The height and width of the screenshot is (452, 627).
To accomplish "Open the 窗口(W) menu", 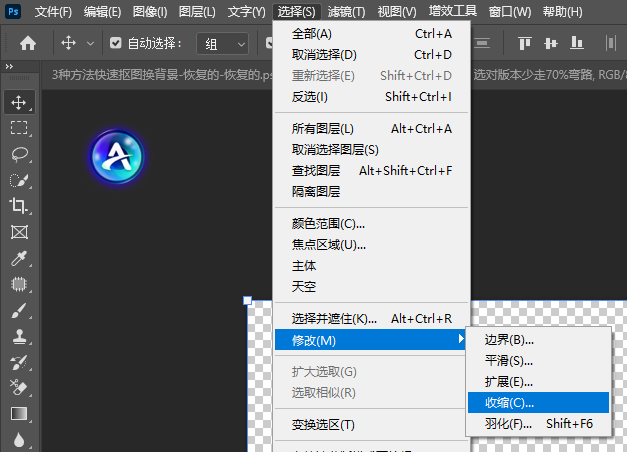I will tap(510, 12).
